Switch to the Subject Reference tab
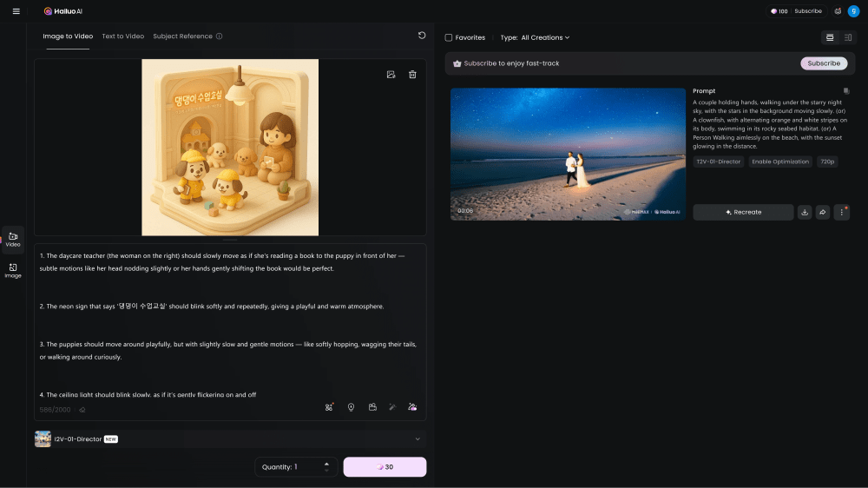Screen dimensions: 868x488 (182, 36)
